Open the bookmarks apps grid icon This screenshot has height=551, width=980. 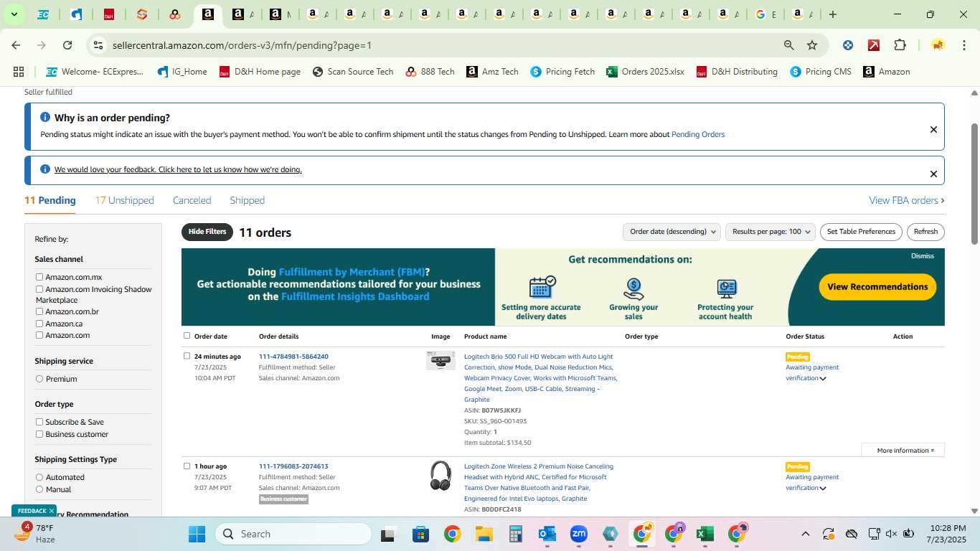pyautogui.click(x=19, y=72)
